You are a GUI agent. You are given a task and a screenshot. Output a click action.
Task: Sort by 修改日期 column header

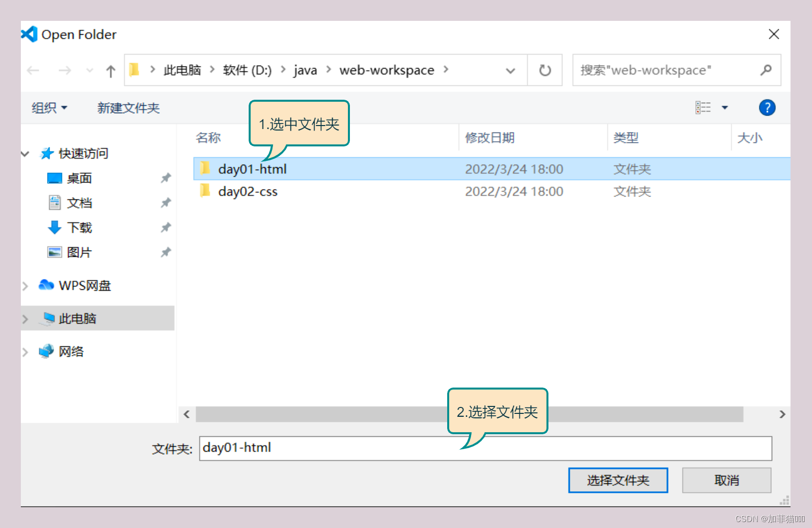click(490, 137)
